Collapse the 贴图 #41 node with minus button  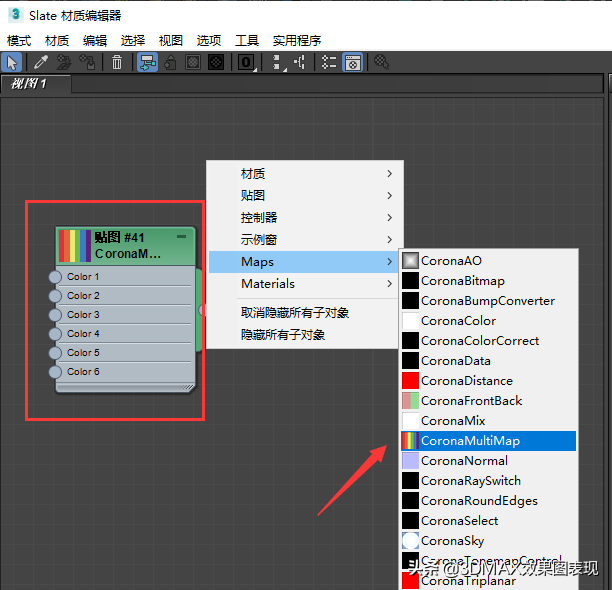(x=181, y=236)
